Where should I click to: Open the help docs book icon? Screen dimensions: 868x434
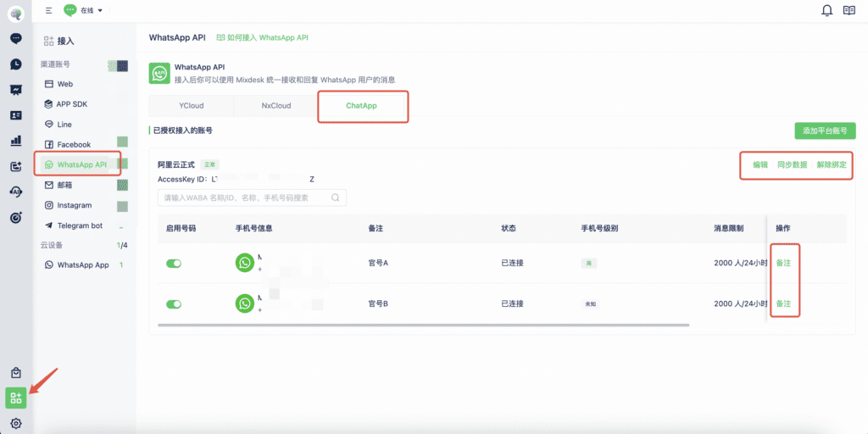click(850, 10)
